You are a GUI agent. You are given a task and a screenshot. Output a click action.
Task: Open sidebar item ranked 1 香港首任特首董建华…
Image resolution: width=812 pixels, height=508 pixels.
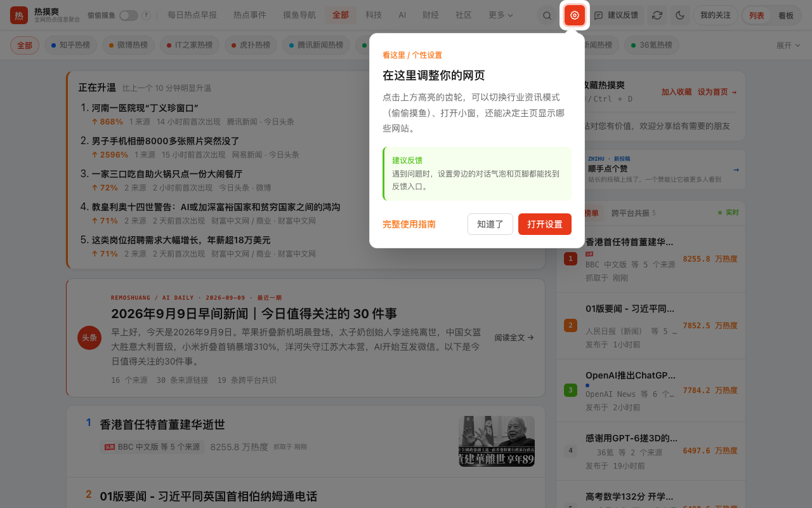629,242
